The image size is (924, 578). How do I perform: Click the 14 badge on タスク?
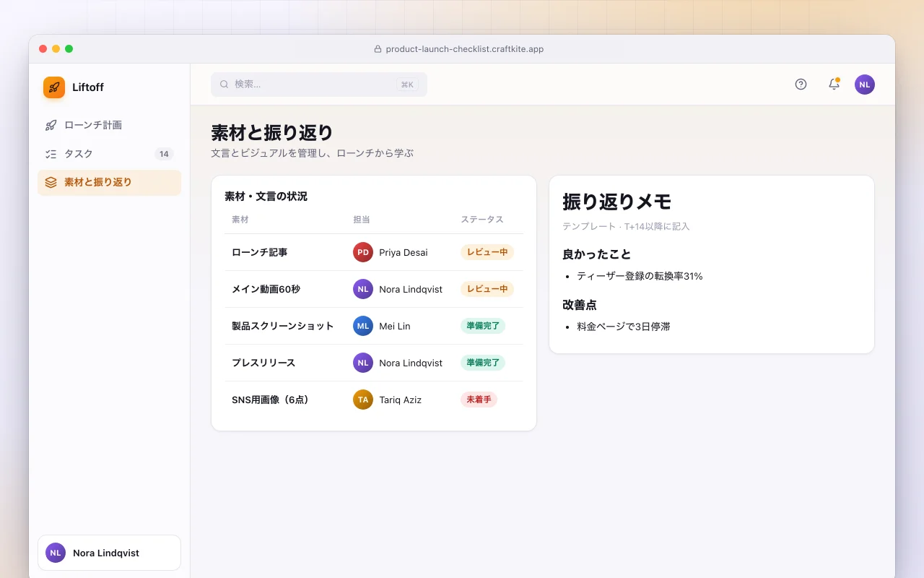click(x=164, y=154)
